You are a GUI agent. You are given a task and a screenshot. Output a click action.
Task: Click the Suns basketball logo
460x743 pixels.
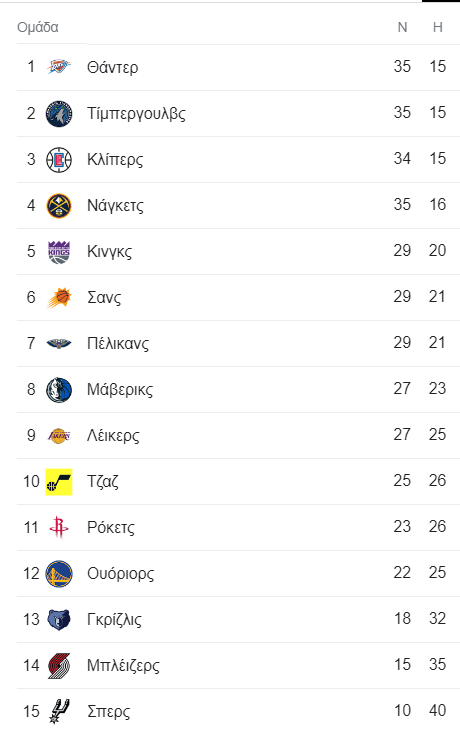pos(59,298)
